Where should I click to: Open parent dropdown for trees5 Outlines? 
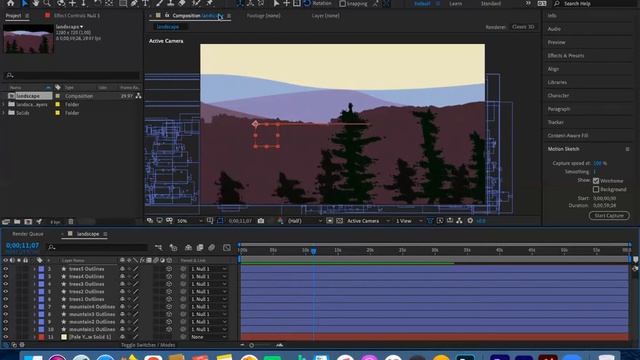tap(208, 269)
